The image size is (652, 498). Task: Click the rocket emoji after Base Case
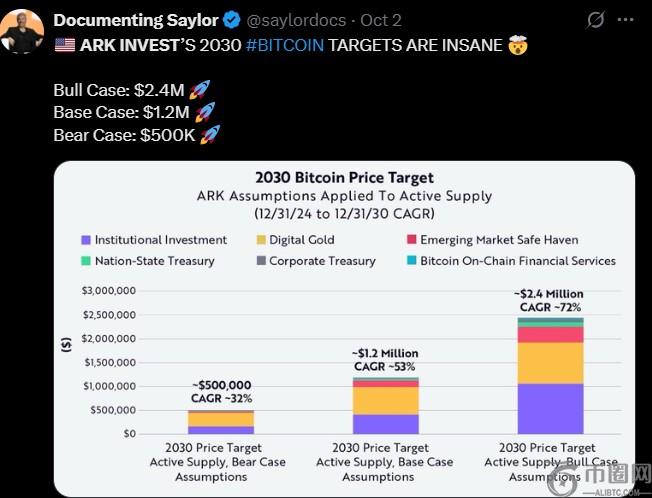[x=204, y=112]
